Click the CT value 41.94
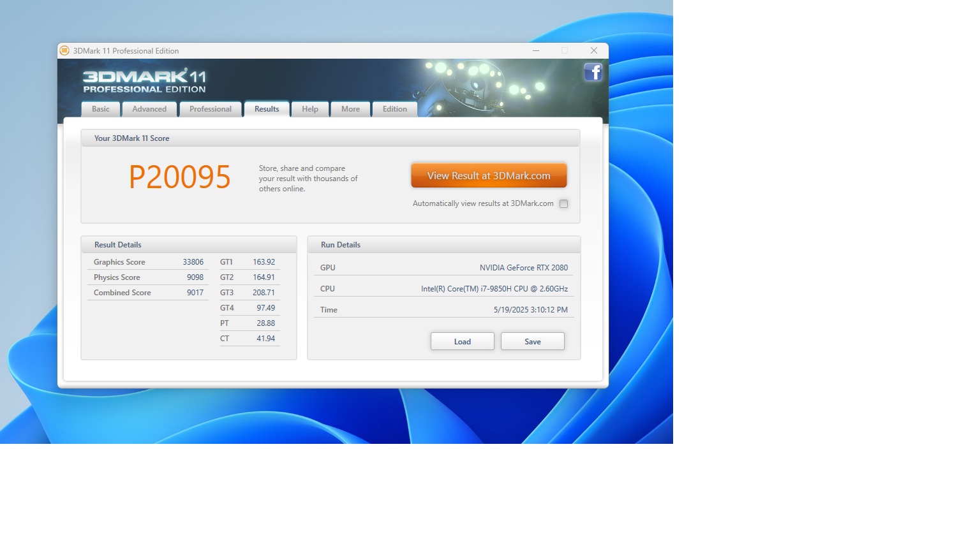This screenshot has height=551, width=980. (265, 339)
